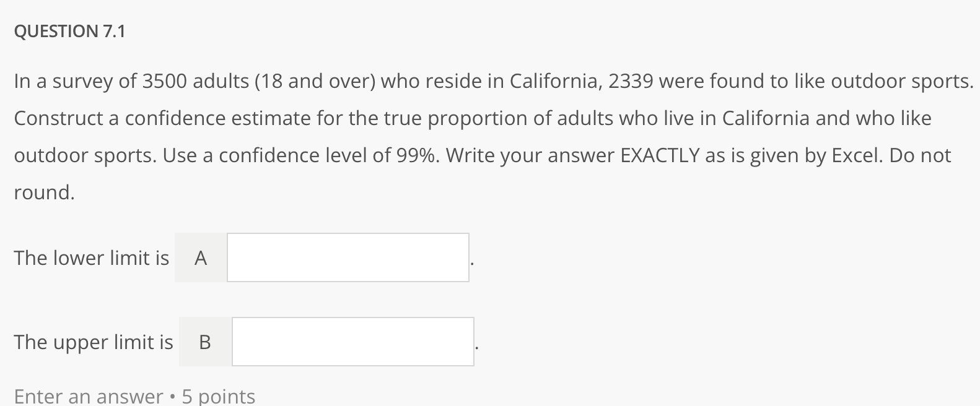Viewport: 980px width, 406px height.
Task: Click the phrase The upper limit is
Action: 94,341
